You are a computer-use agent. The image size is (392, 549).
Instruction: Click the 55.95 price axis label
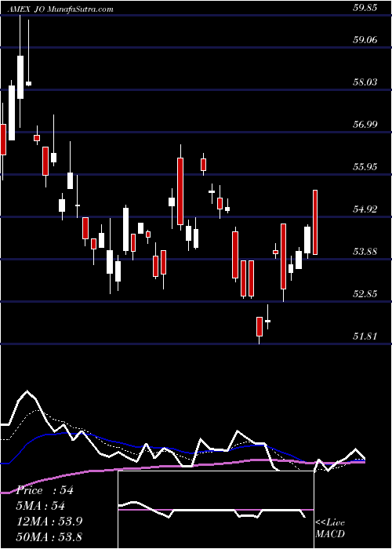[x=365, y=167]
